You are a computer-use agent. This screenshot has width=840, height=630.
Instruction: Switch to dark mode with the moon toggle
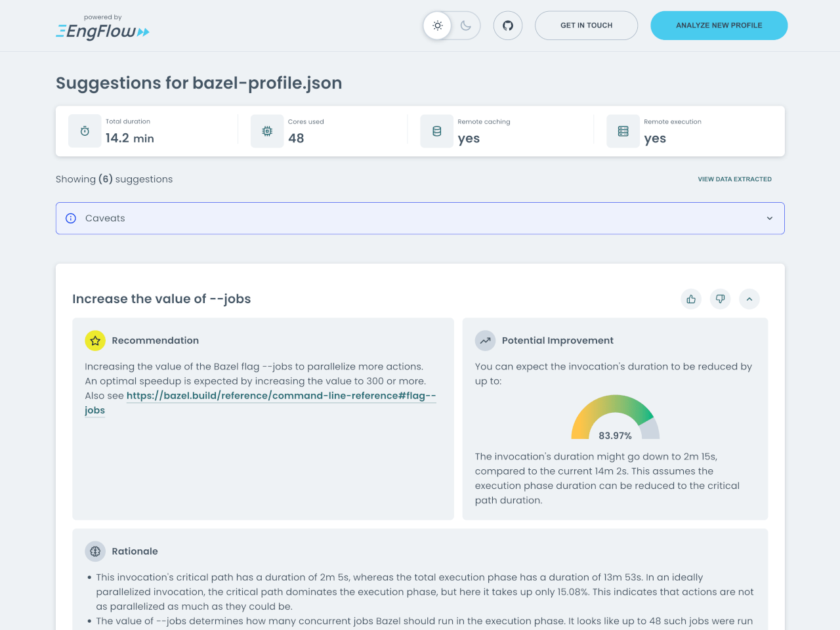pos(466,25)
